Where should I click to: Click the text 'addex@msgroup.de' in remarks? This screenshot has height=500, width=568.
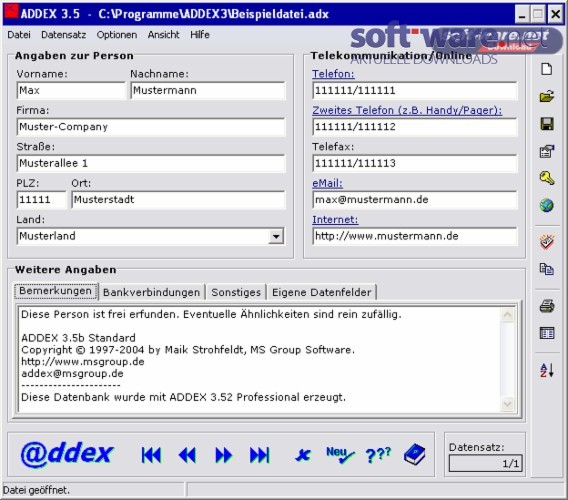pyautogui.click(x=72, y=374)
